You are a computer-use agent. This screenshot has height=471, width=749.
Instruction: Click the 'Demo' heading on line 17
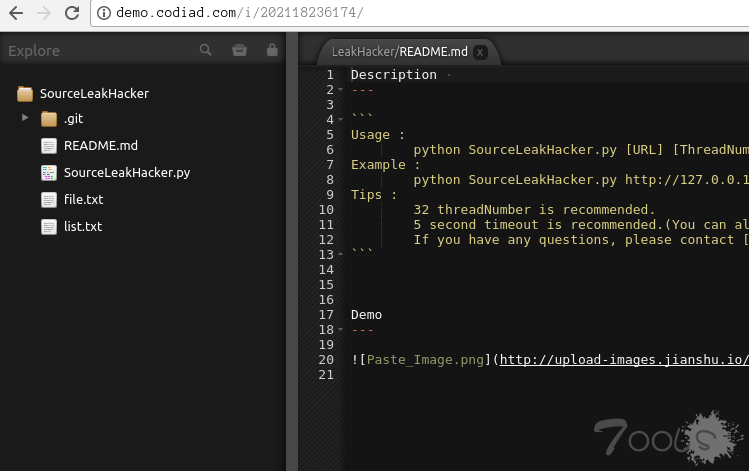366,315
